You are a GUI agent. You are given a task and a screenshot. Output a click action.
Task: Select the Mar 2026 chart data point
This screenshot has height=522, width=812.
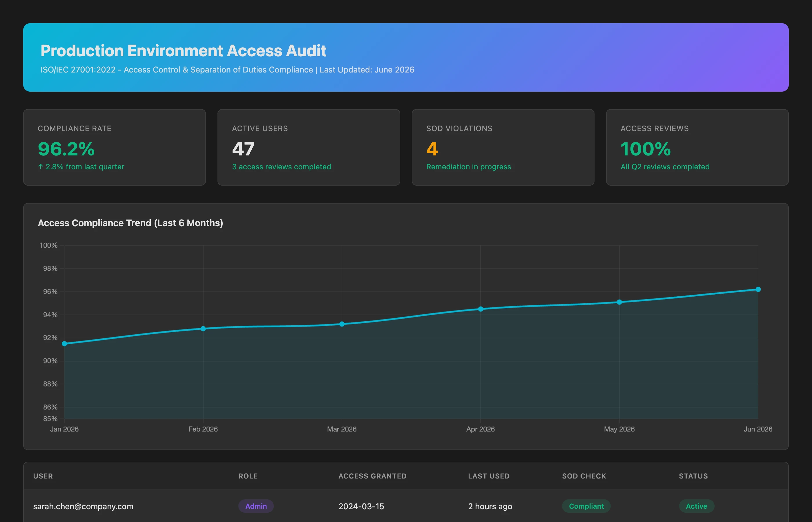point(342,324)
